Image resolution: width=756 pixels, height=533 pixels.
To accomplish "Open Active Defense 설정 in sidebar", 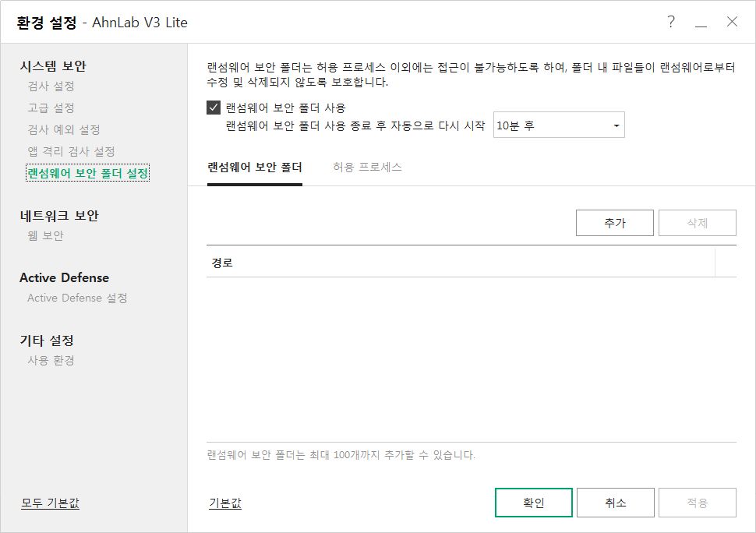I will [77, 298].
